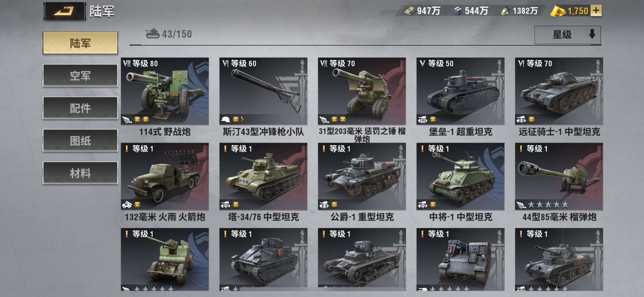Image resolution: width=644 pixels, height=297 pixels.
Task: Select the 图纸 tab
Action: (80, 140)
